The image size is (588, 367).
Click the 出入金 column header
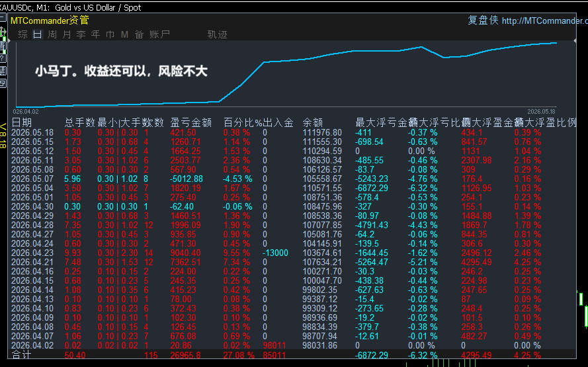278,122
